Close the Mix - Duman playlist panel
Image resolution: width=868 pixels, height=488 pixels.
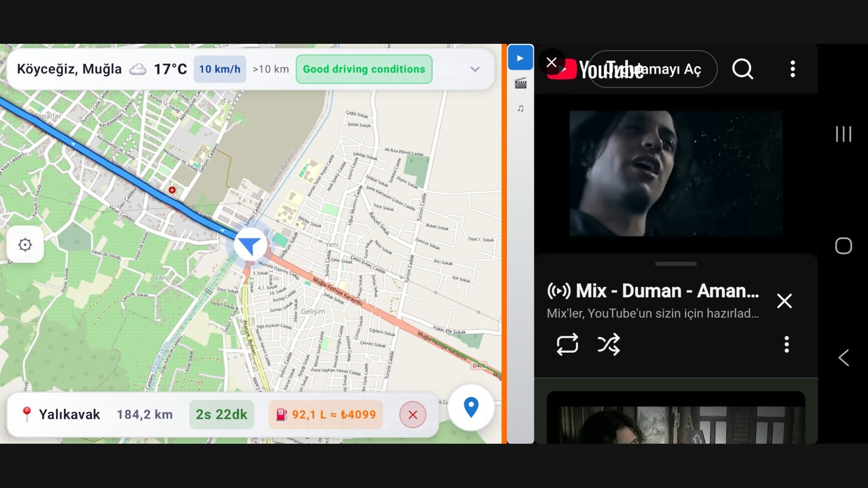(784, 301)
